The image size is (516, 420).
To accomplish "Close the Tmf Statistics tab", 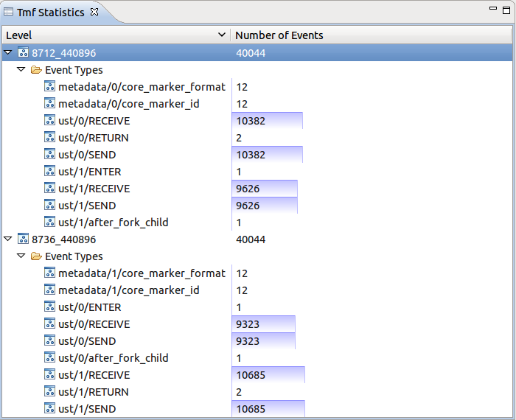I will tap(94, 13).
